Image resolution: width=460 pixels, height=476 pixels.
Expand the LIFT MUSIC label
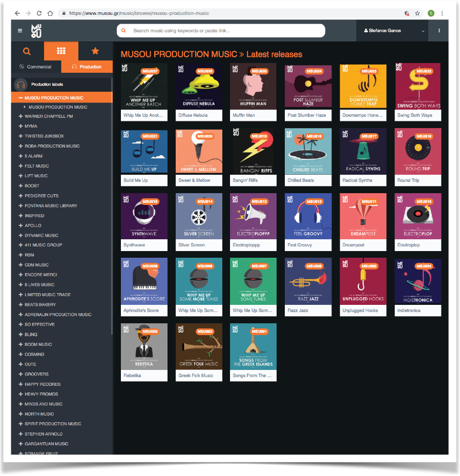20,176
